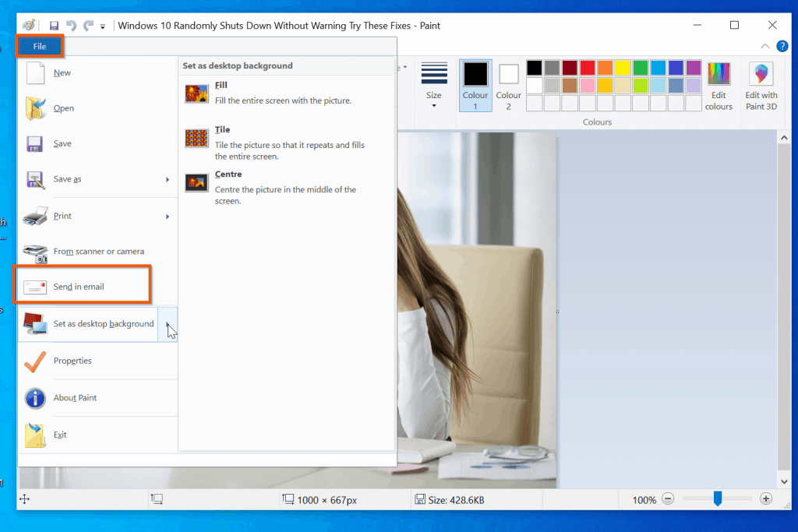This screenshot has height=532, width=798.
Task: Click the zoom out minus button
Action: (x=668, y=499)
